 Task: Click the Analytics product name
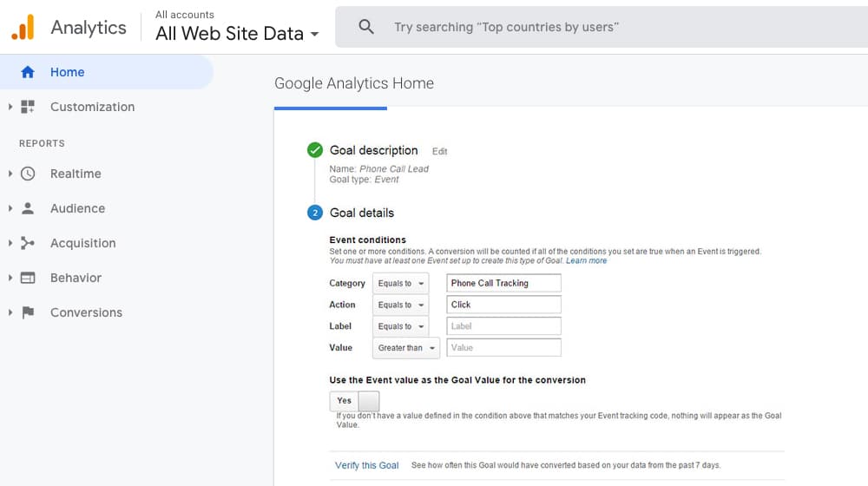tap(89, 27)
